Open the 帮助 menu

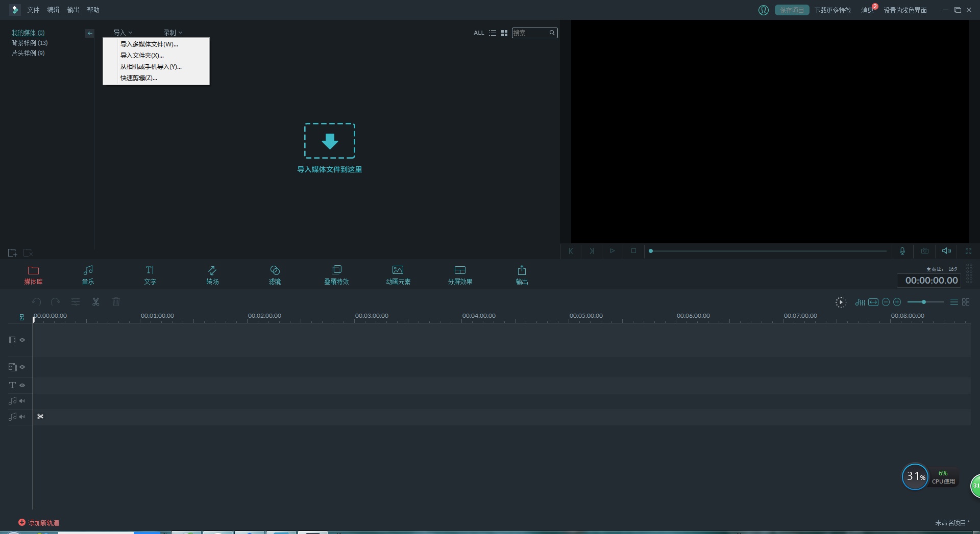click(93, 10)
